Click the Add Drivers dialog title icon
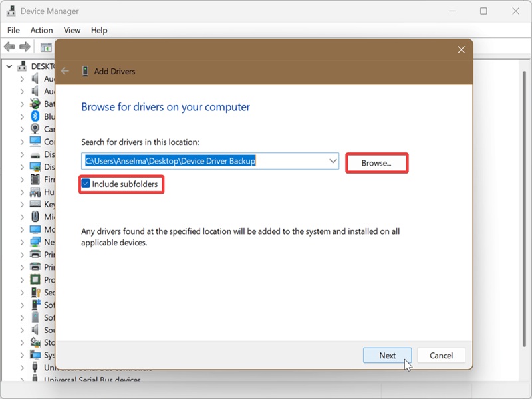This screenshot has width=532, height=399. (85, 71)
